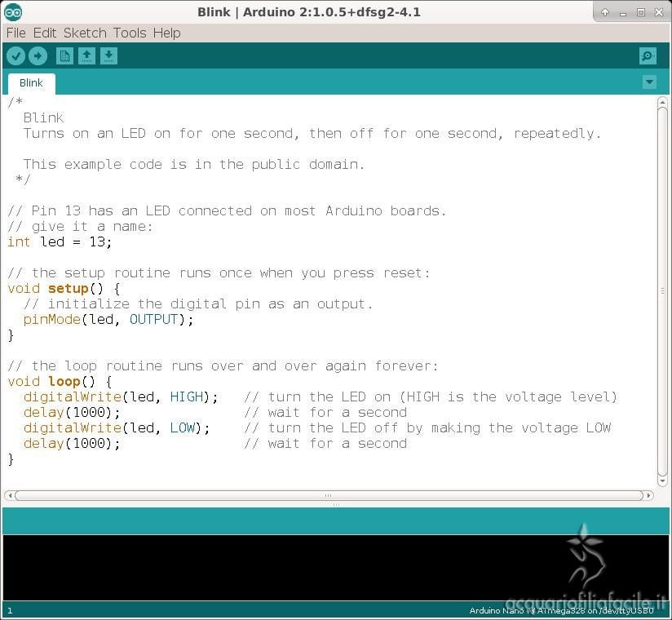Open the File menu

point(15,33)
